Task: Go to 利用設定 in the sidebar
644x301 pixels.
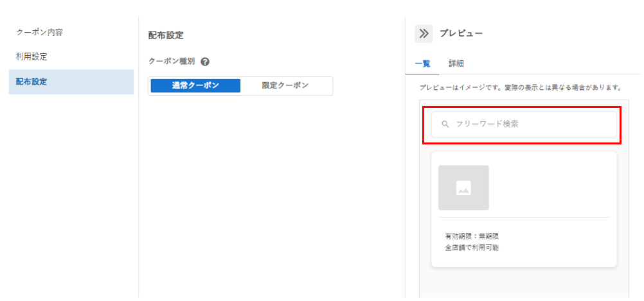Action: click(31, 57)
